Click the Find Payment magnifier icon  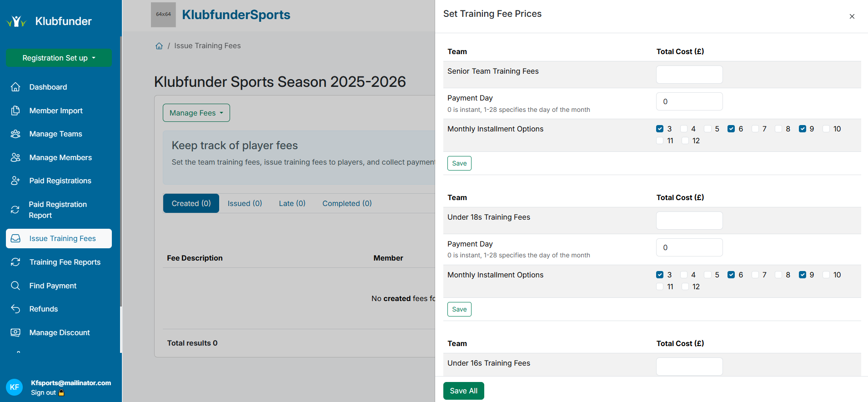(x=15, y=286)
